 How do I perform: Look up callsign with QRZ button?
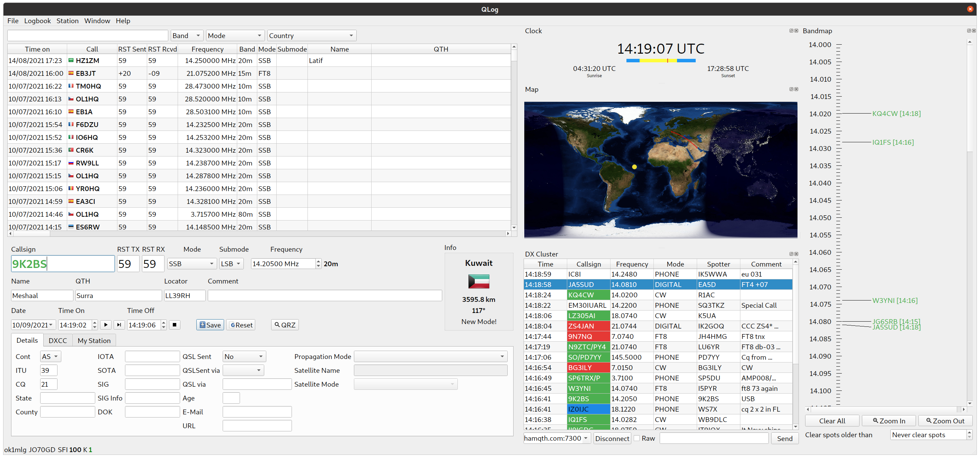285,325
